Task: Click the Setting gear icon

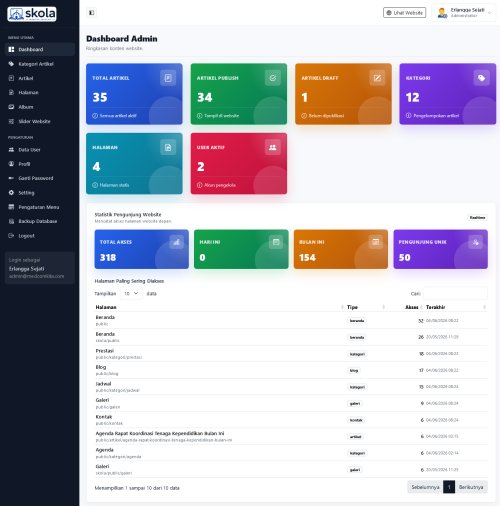Action: click(x=11, y=193)
